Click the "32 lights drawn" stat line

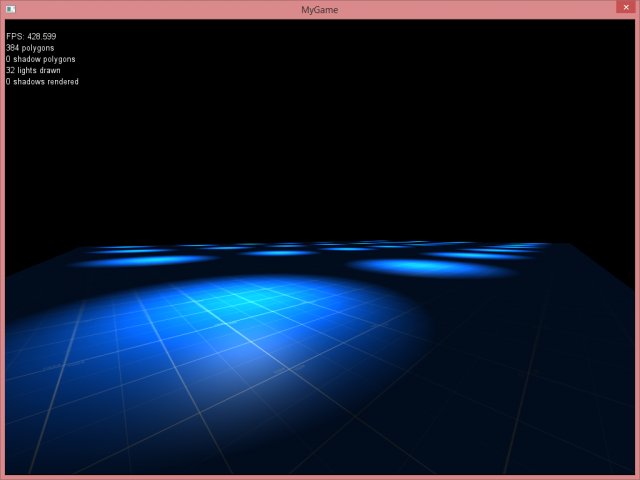pyautogui.click(x=32, y=70)
